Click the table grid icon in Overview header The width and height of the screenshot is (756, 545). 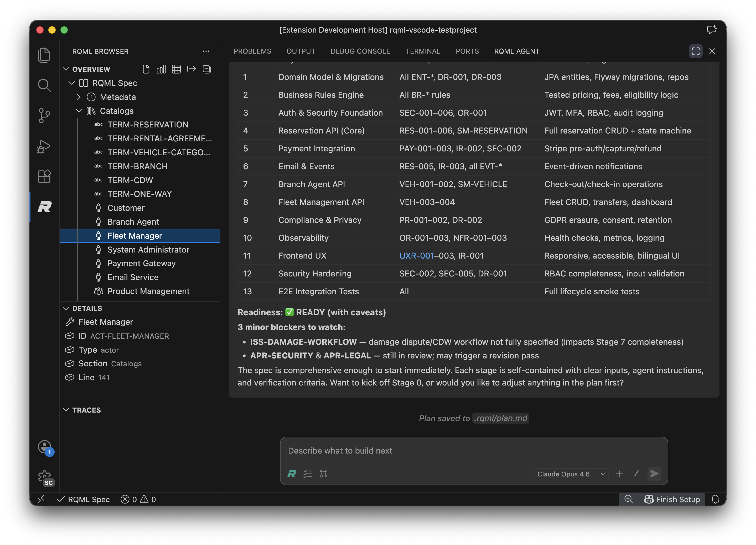click(x=176, y=69)
